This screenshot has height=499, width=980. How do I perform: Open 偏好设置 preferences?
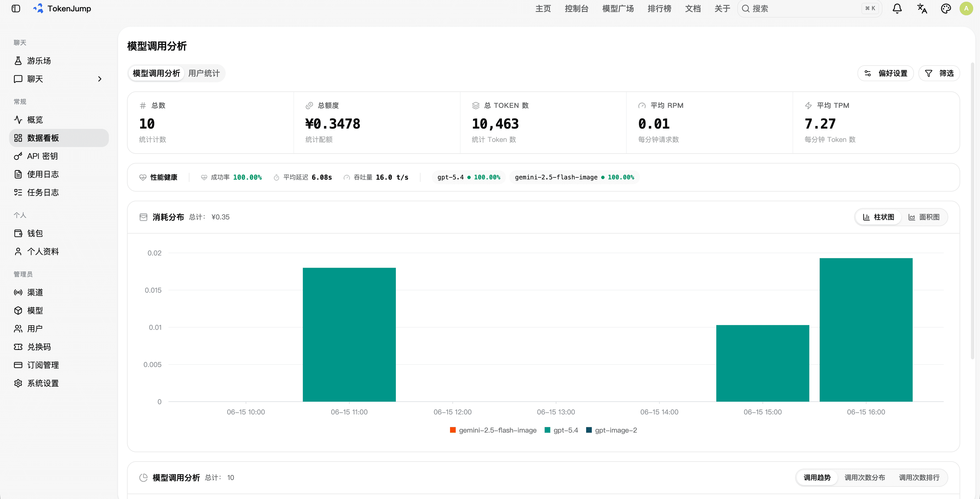click(886, 73)
